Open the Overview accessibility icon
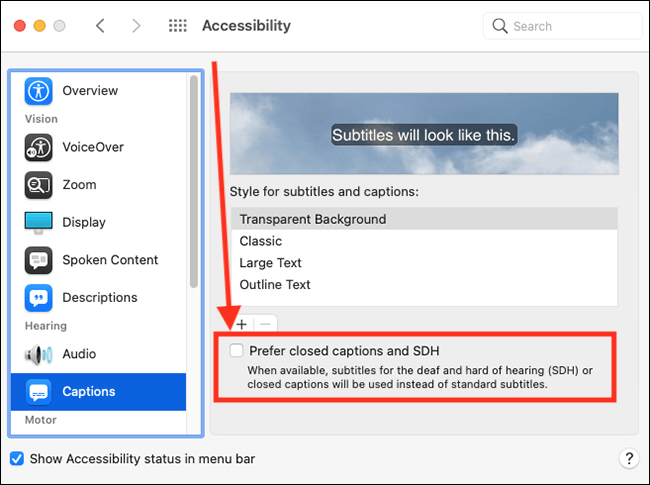The image size is (650, 485). click(39, 91)
